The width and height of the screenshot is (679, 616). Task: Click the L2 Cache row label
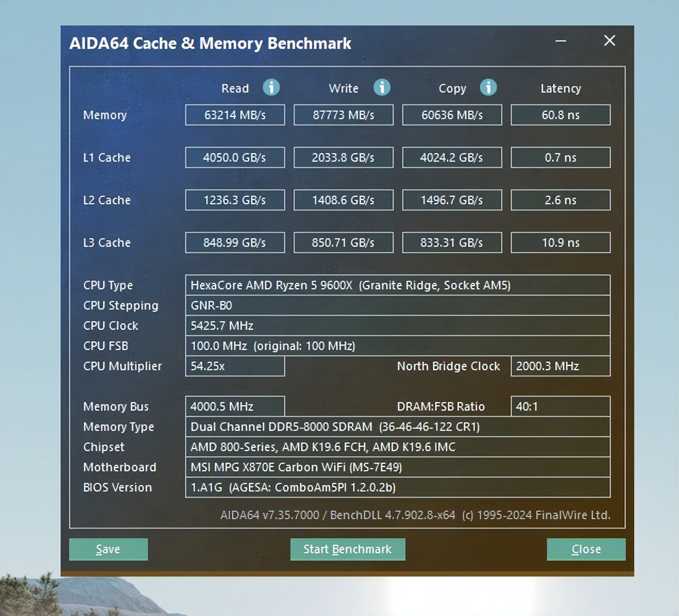point(107,200)
